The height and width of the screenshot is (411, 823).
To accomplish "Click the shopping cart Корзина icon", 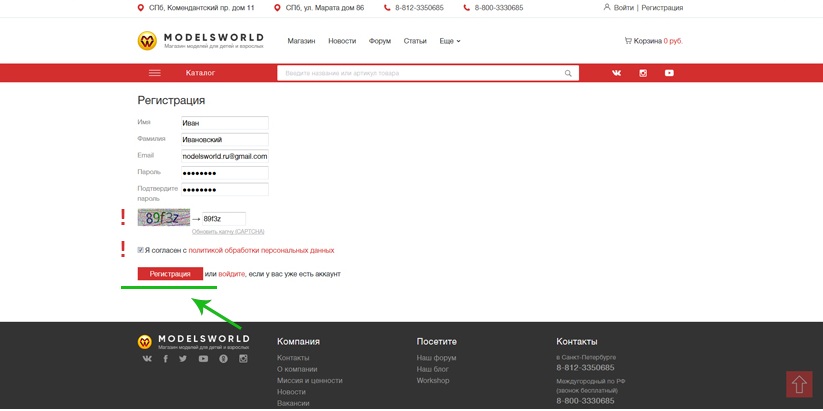I will pyautogui.click(x=628, y=41).
